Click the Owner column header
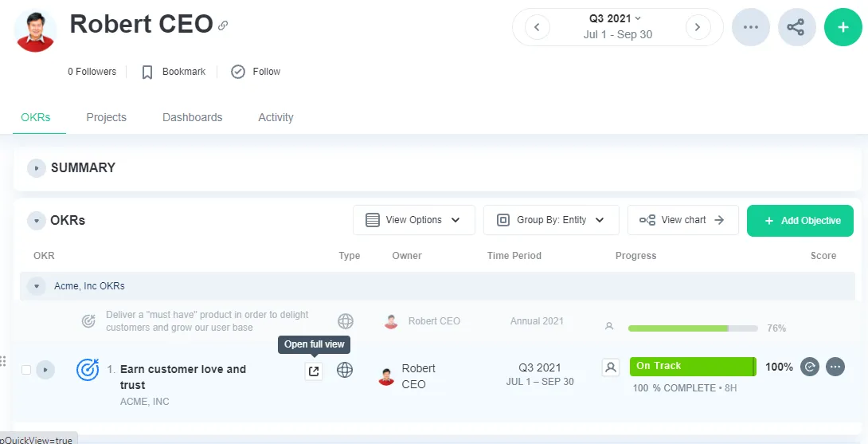 click(x=407, y=256)
